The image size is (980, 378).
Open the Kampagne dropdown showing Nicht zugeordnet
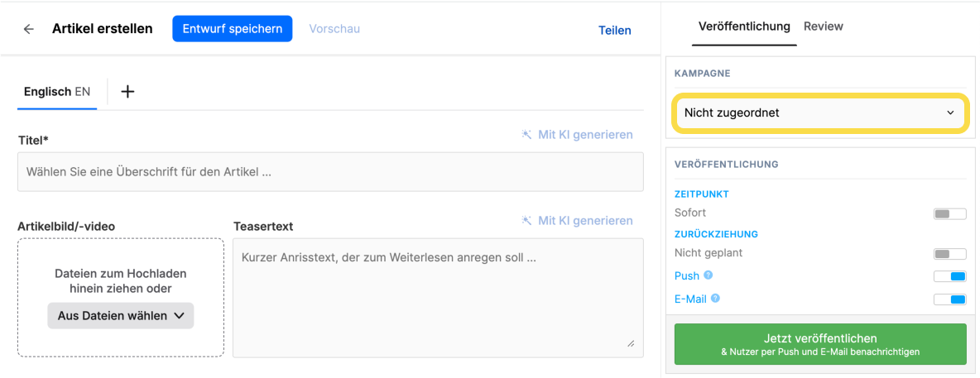coord(820,113)
